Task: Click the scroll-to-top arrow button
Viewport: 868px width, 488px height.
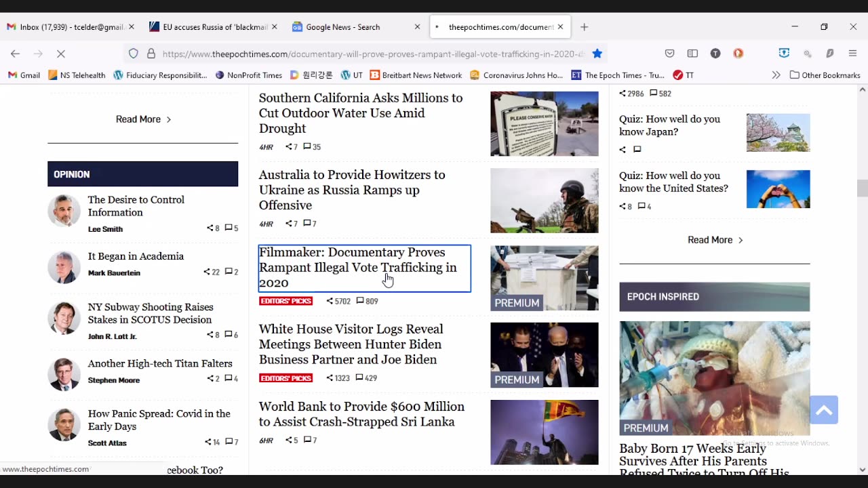Action: 824,410
